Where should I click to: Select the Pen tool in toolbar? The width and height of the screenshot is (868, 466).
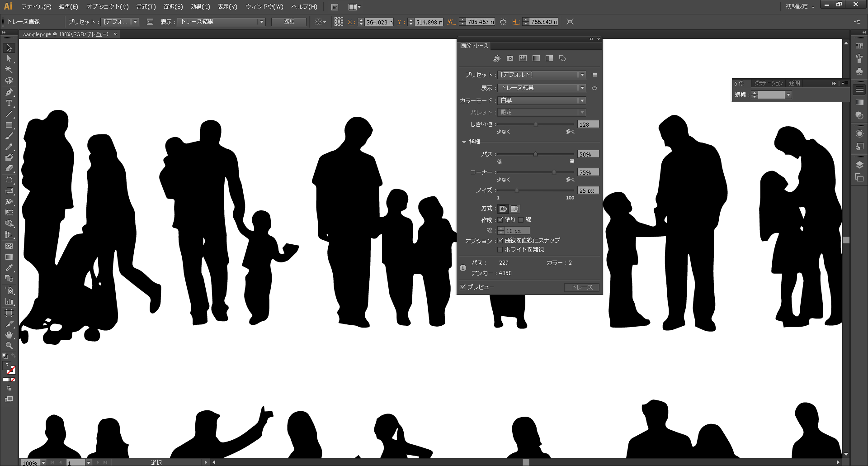[9, 92]
